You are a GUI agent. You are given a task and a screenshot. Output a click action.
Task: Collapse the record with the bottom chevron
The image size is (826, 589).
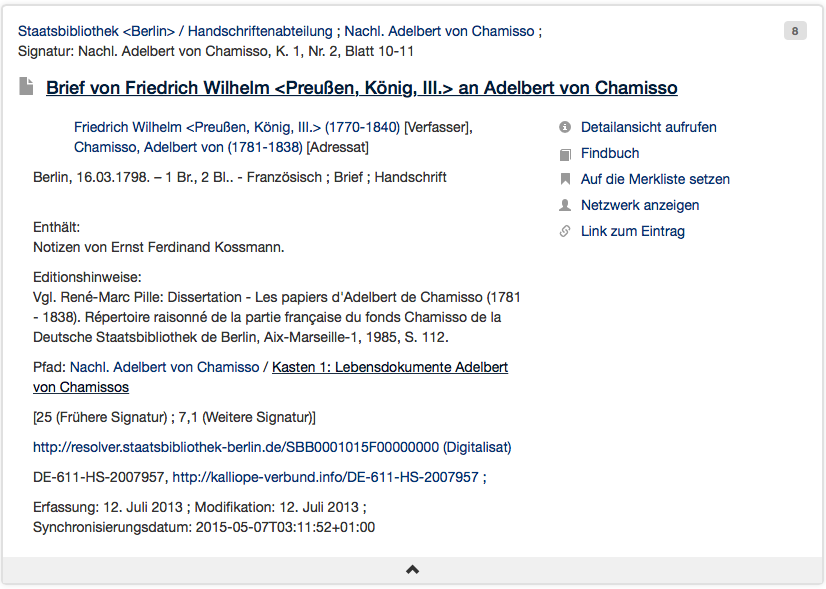[412, 570]
